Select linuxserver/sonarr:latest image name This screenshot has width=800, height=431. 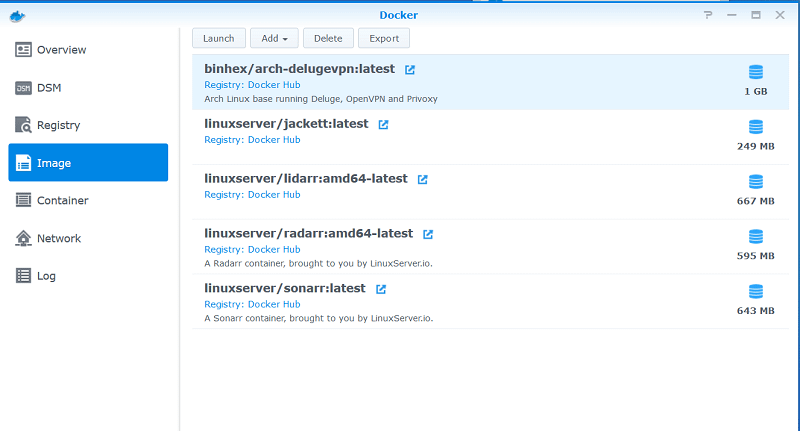point(285,288)
